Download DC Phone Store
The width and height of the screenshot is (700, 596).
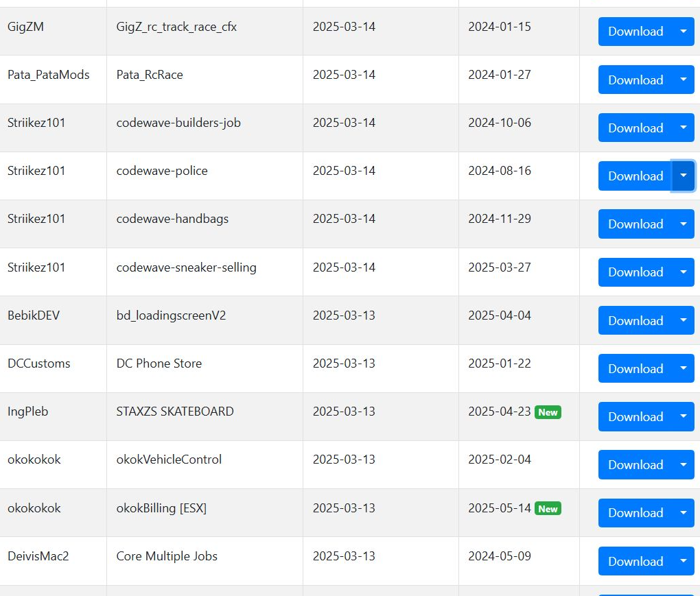coord(635,368)
